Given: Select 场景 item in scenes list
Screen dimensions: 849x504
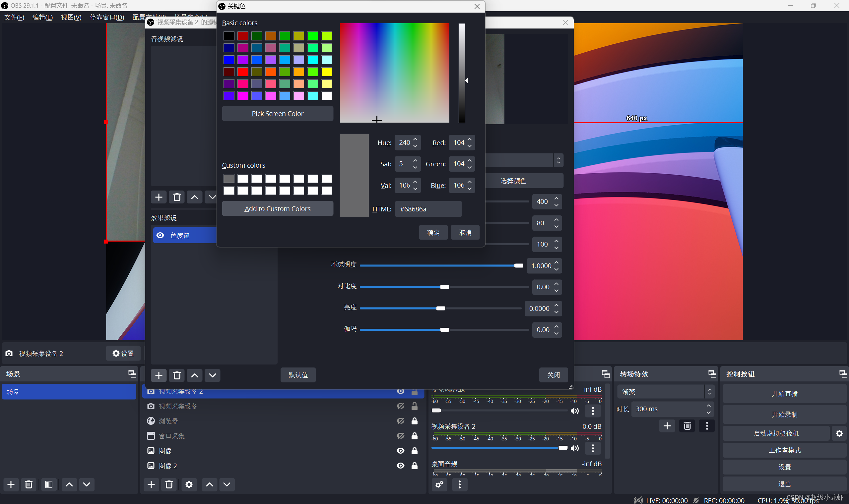Looking at the screenshot, I should pos(69,392).
